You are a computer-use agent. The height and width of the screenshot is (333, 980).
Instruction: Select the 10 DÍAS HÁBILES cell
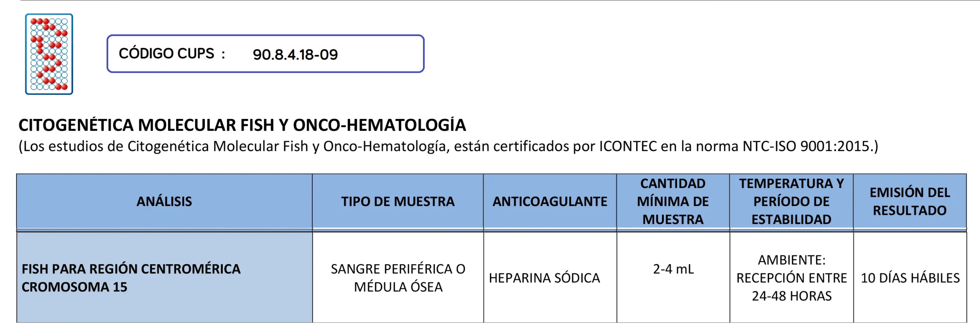[910, 278]
